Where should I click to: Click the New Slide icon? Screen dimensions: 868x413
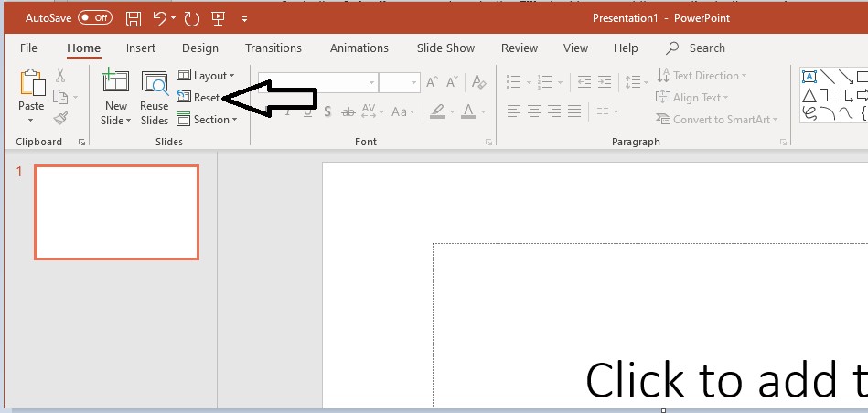coord(115,80)
